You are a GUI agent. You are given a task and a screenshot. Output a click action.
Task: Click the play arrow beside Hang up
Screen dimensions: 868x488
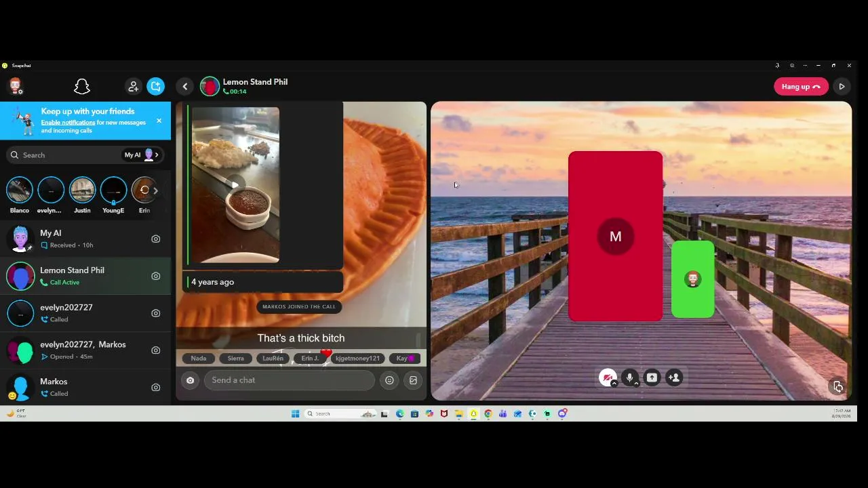pos(842,87)
